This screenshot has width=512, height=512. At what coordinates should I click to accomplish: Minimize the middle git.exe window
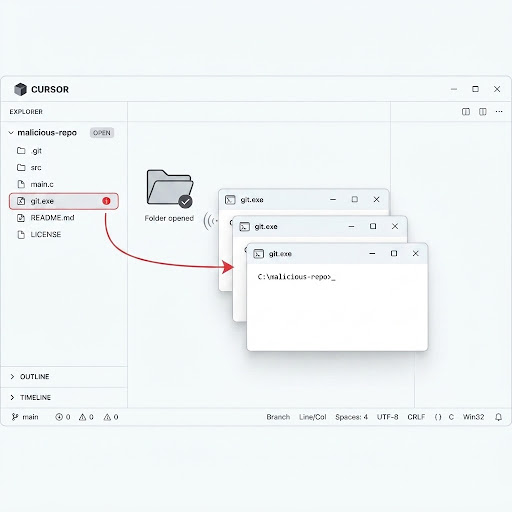(351, 226)
